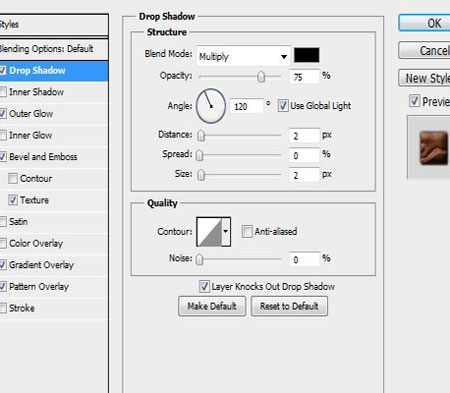Screen dimensions: 450x393
Task: Toggle the Outer Glow checkbox
Action: (3, 113)
